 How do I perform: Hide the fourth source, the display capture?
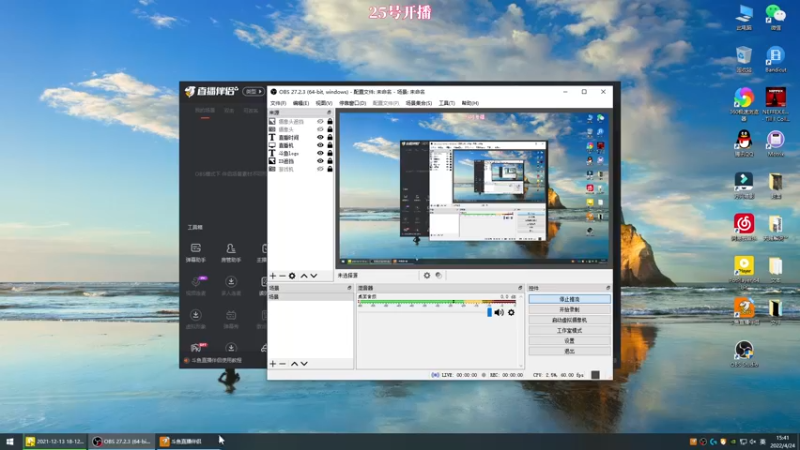point(320,145)
